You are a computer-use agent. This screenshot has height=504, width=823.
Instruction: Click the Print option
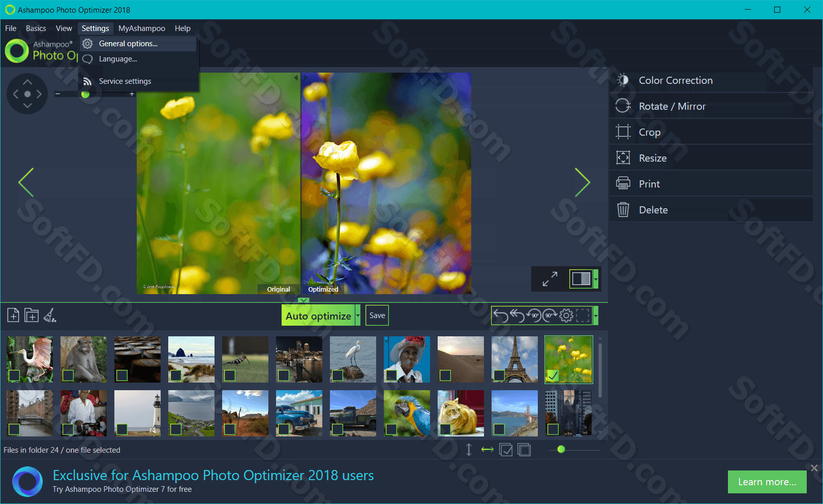pos(711,184)
